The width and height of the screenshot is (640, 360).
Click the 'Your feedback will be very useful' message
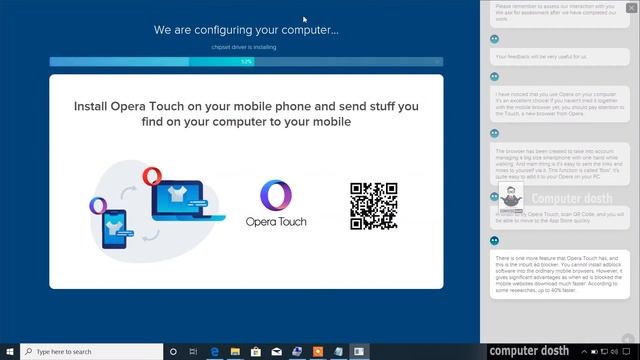pyautogui.click(x=560, y=57)
